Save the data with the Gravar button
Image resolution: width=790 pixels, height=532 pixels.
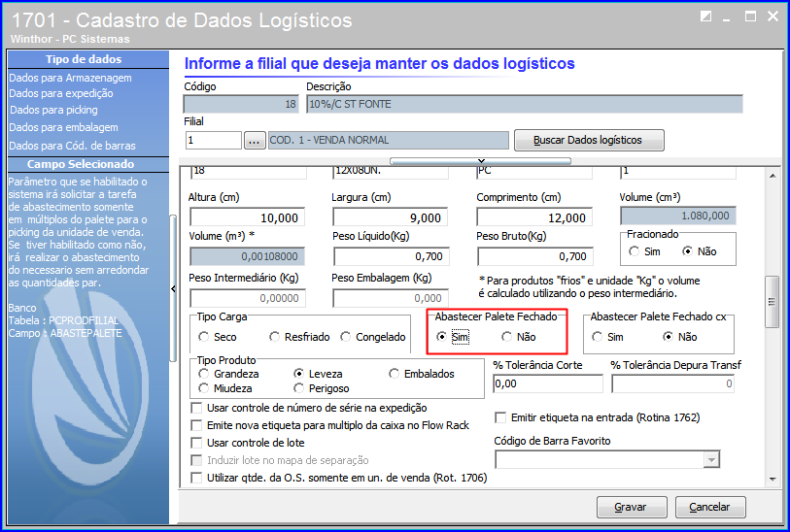pos(632,507)
